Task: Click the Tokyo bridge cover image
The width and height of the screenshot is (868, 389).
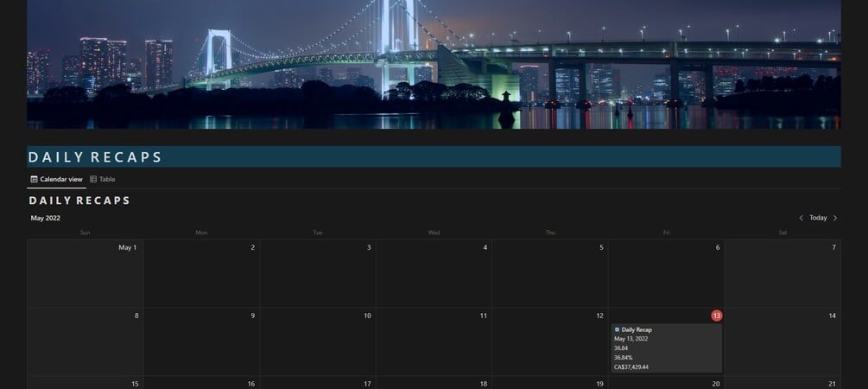Action: (x=434, y=64)
